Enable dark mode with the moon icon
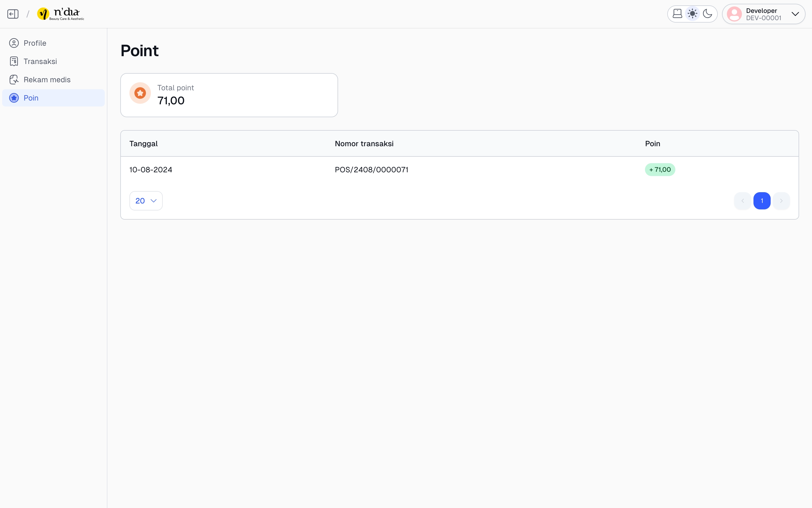The width and height of the screenshot is (812, 508). (x=707, y=14)
